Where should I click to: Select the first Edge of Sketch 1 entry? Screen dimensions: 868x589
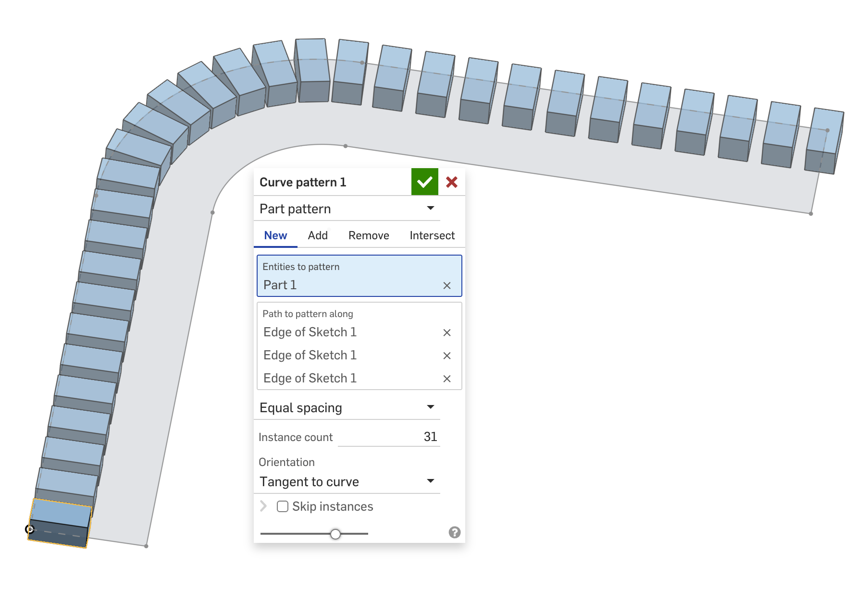pyautogui.click(x=310, y=332)
